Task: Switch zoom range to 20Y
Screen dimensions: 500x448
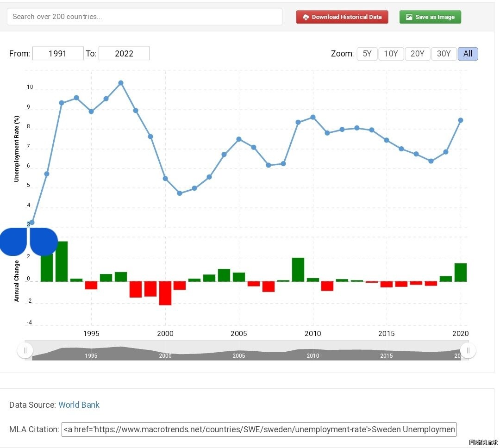Action: tap(418, 54)
